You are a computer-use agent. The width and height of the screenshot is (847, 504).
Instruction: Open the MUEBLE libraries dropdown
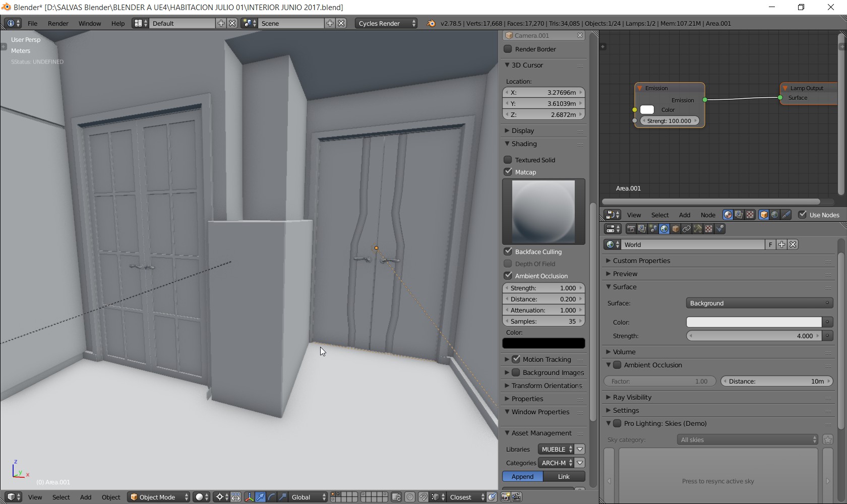(556, 449)
